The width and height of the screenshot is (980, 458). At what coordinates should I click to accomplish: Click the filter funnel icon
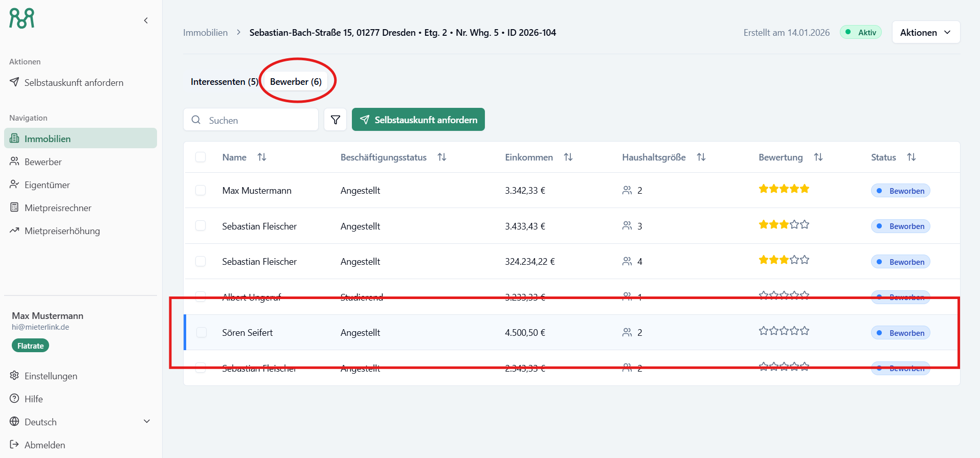pos(336,120)
